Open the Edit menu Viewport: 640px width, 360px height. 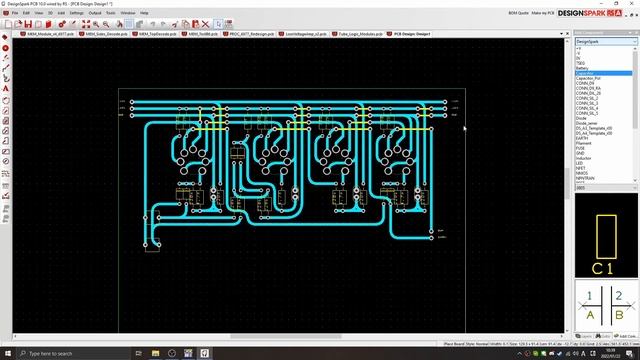[26, 13]
